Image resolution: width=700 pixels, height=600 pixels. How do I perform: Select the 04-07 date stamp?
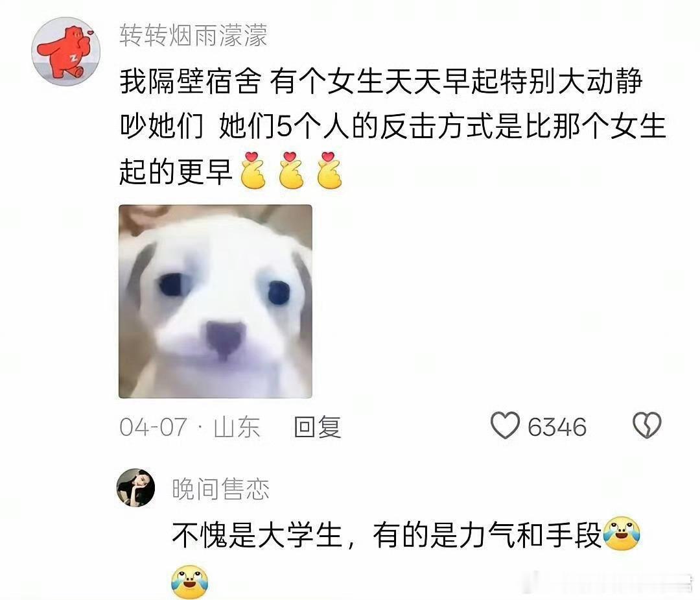(153, 427)
